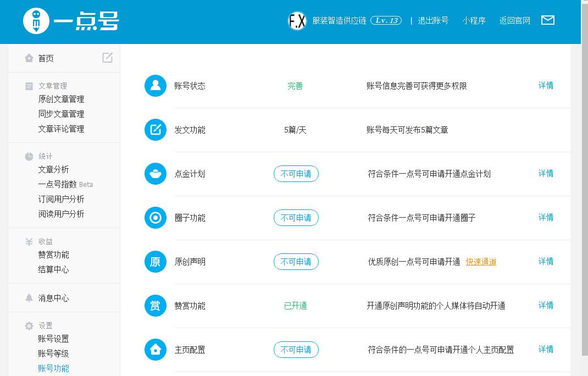This screenshot has height=376, width=588.
Task: Click the edit icon next to 首页
Action: point(107,57)
